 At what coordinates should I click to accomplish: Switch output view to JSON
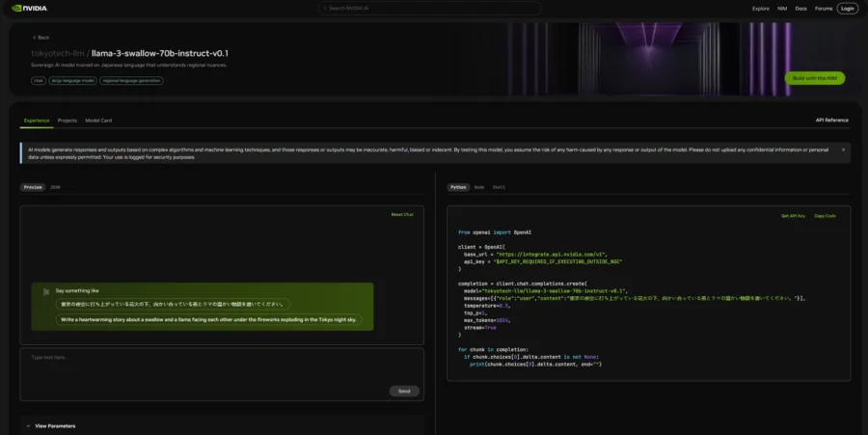tap(55, 187)
